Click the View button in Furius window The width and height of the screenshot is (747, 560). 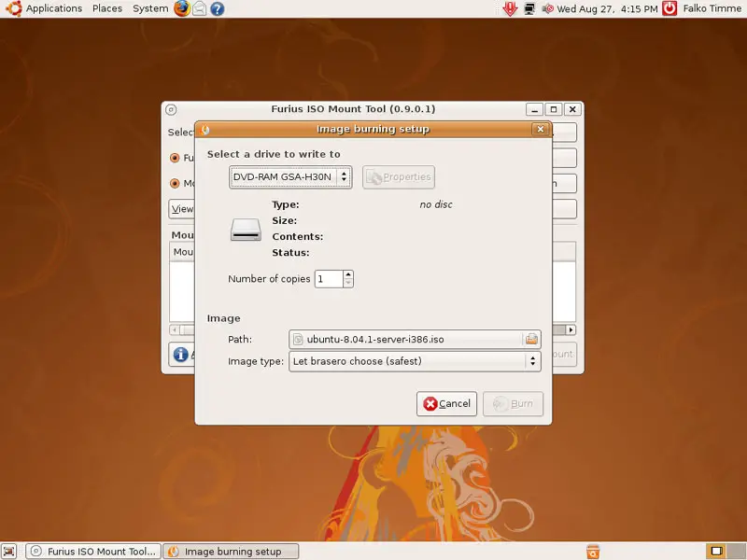[x=181, y=209]
